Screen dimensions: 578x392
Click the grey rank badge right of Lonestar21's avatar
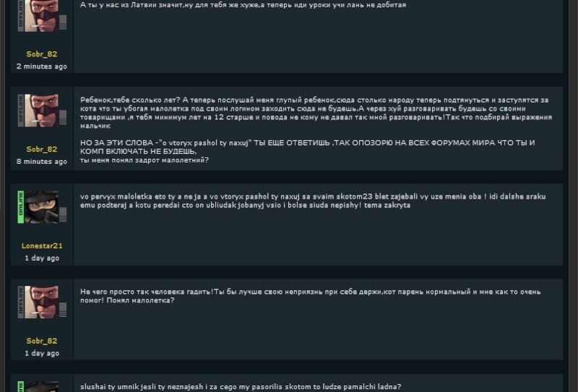click(x=63, y=214)
